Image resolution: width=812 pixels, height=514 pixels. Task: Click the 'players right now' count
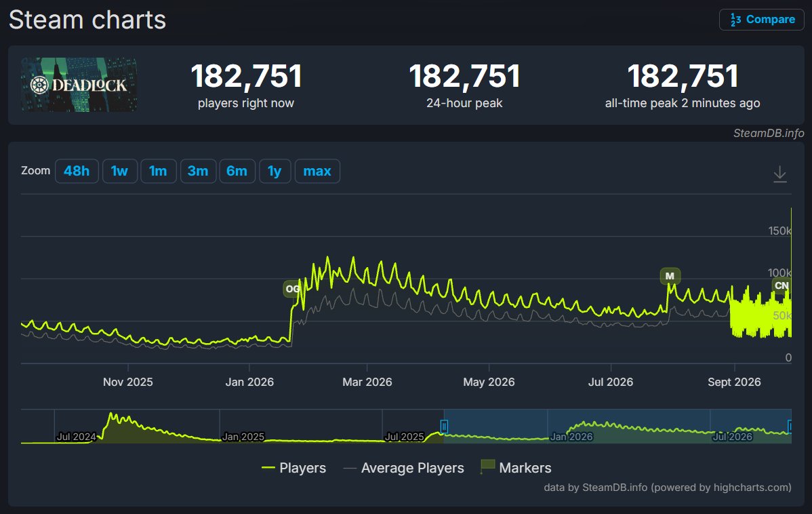246,76
